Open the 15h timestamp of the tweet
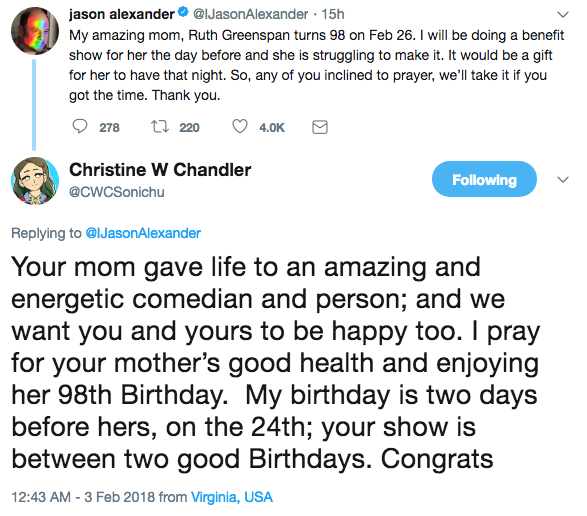 [333, 14]
